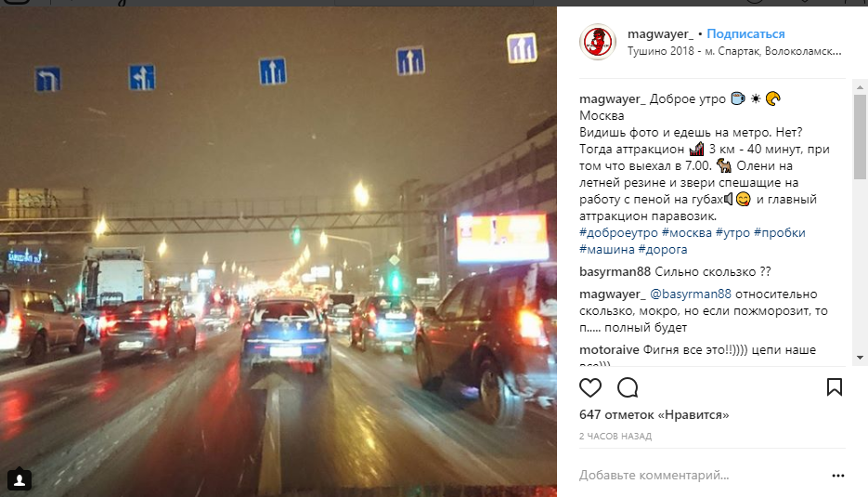Open location Тушино 2018 link
Screen dimensions: 868x497
pyautogui.click(x=734, y=51)
